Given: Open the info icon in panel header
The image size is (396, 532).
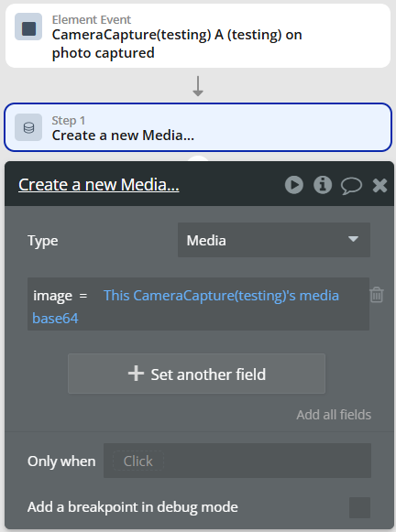Looking at the screenshot, I should point(323,185).
